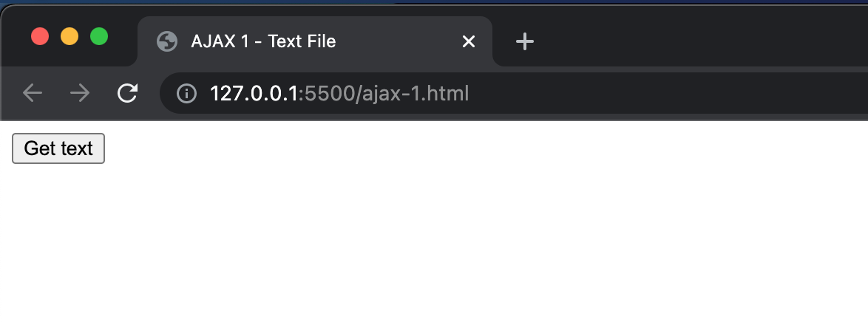
Task: Close the window with red button
Action: tap(40, 36)
